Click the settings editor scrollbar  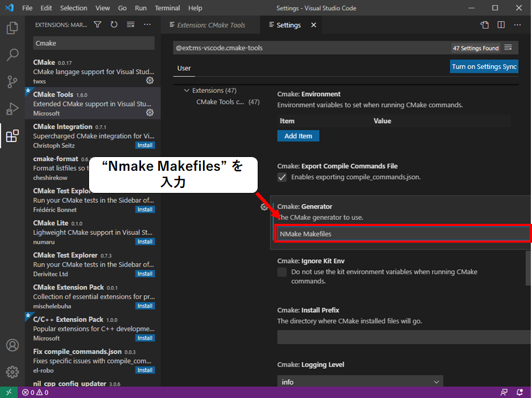529,268
